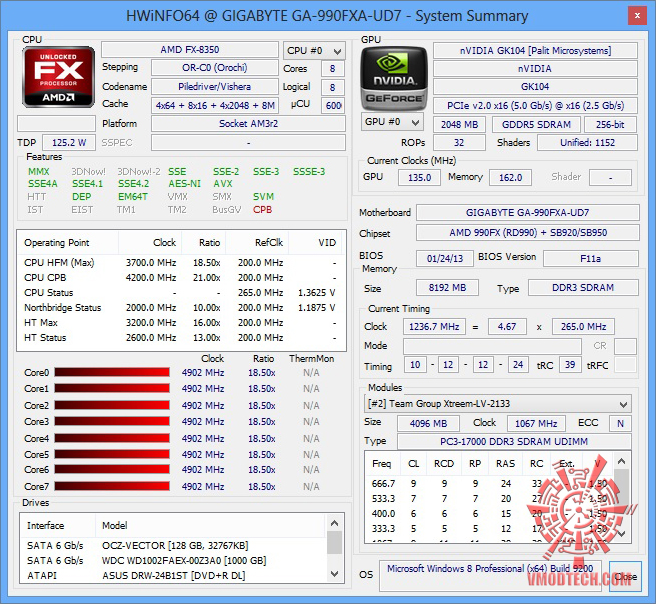The width and height of the screenshot is (656, 604).
Task: Select the WDC WD1002FAEX drive row
Action: [x=172, y=560]
